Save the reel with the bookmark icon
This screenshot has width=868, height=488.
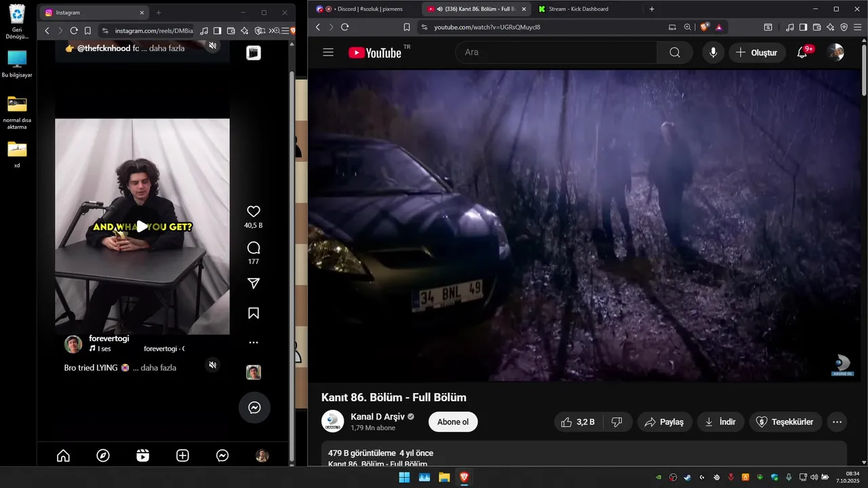tap(254, 313)
